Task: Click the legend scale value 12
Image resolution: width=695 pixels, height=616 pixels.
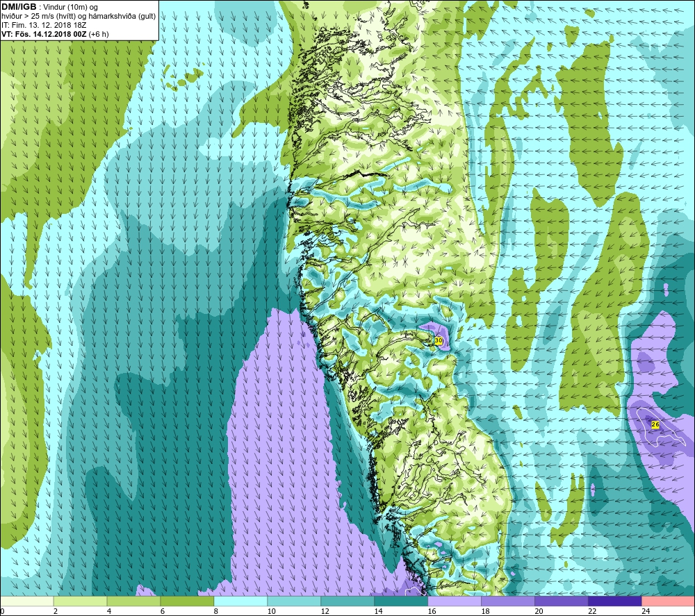Action: pos(325,611)
